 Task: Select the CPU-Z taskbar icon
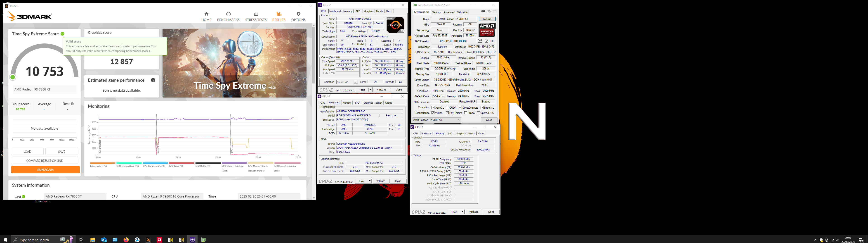click(x=192, y=240)
